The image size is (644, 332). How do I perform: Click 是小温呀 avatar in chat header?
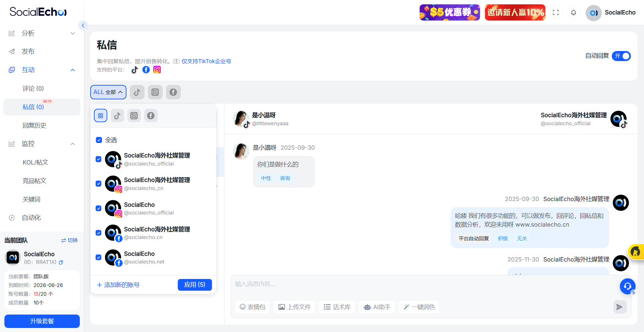(241, 119)
